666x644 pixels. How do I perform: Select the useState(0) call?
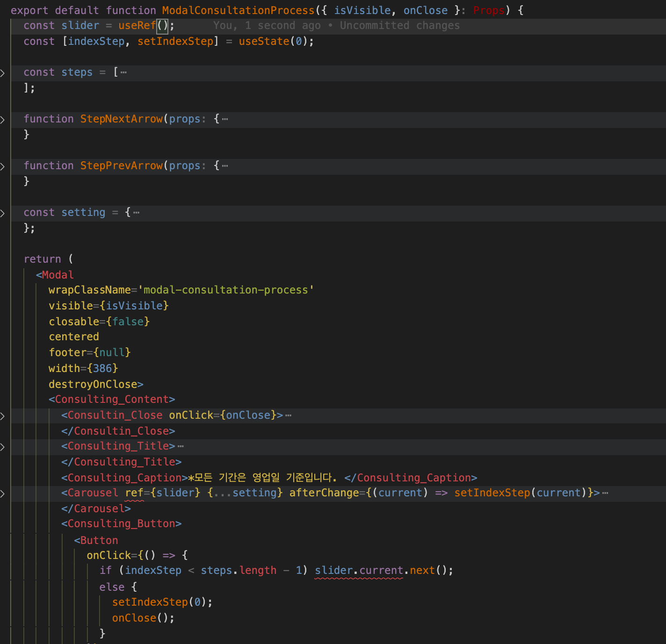pos(274,41)
